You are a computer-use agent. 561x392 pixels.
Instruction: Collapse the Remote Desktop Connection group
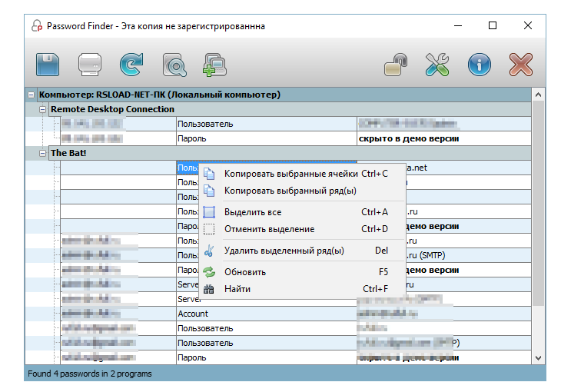[42, 110]
